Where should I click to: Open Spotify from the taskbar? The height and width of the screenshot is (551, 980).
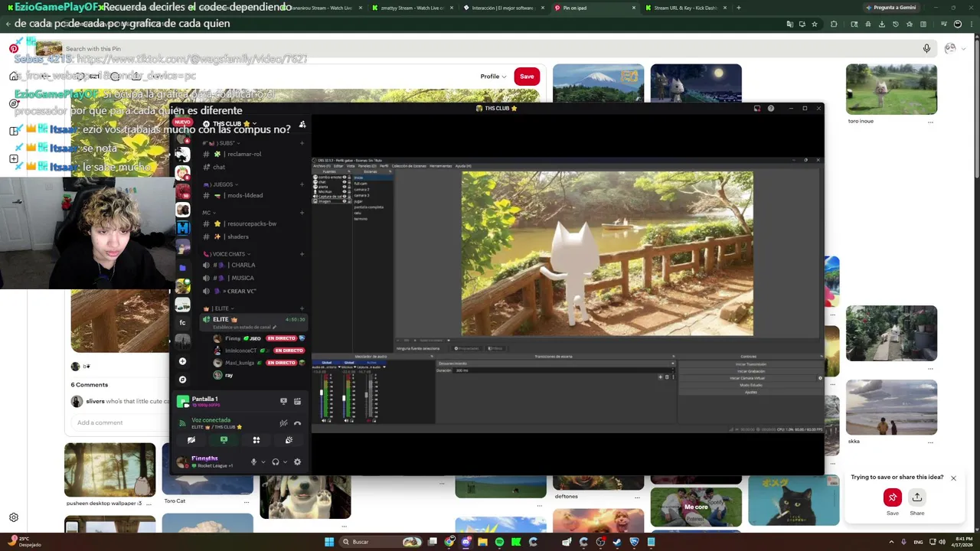pos(499,542)
